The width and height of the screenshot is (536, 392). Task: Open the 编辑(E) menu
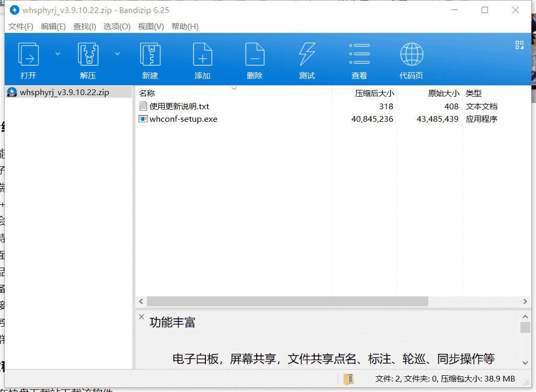coord(53,27)
